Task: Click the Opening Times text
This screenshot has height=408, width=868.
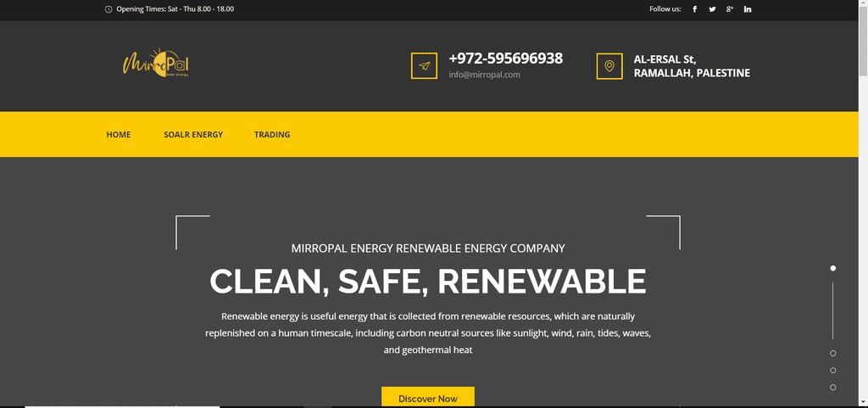Action: (x=175, y=8)
